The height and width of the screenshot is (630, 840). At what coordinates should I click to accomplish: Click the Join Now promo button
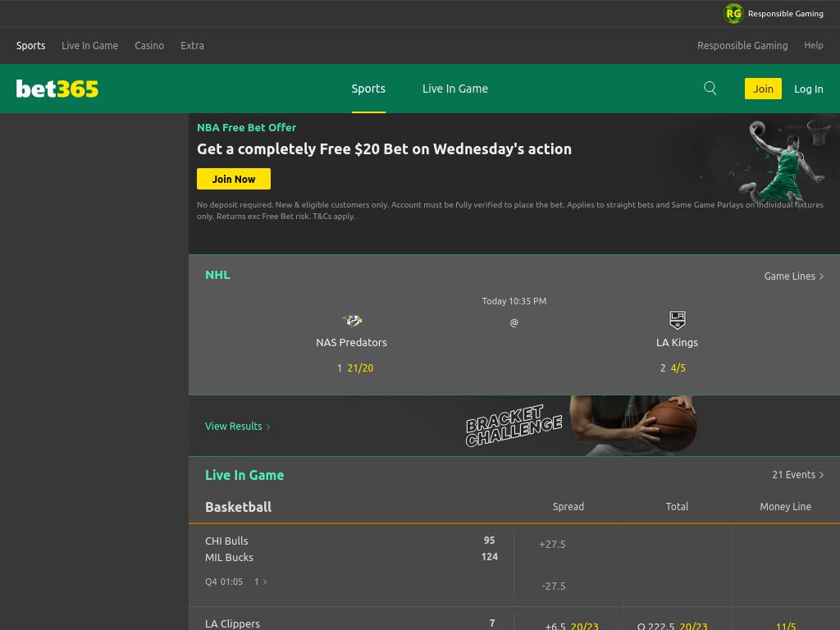234,179
